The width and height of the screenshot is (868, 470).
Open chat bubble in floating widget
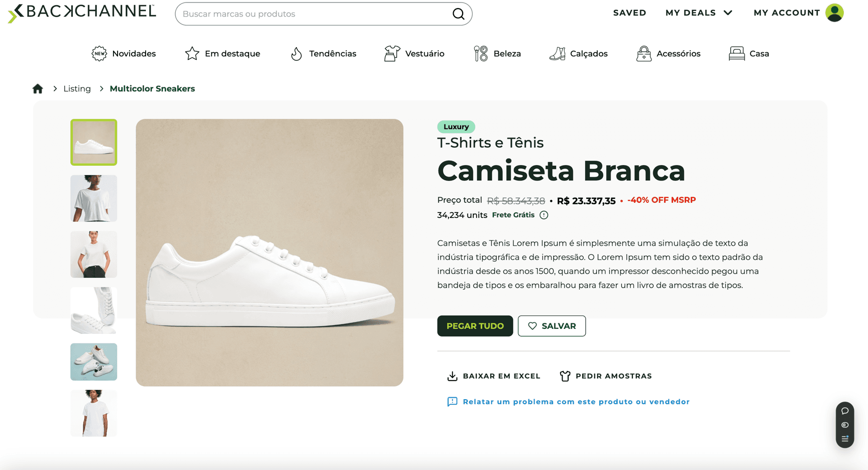[845, 411]
